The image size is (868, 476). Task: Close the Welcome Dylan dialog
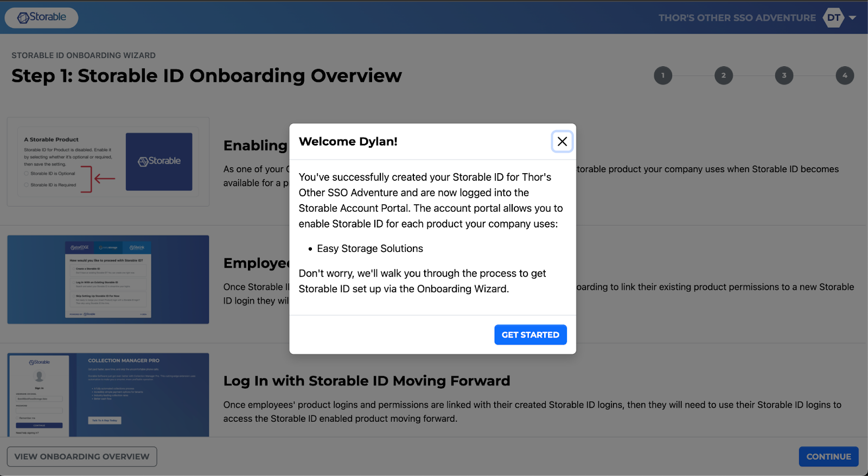[x=562, y=142]
